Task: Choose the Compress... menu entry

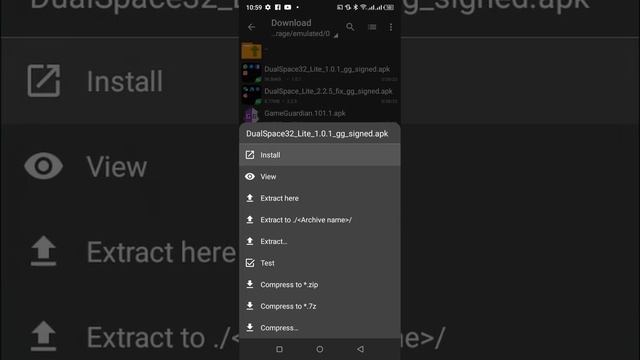Action: (320, 328)
